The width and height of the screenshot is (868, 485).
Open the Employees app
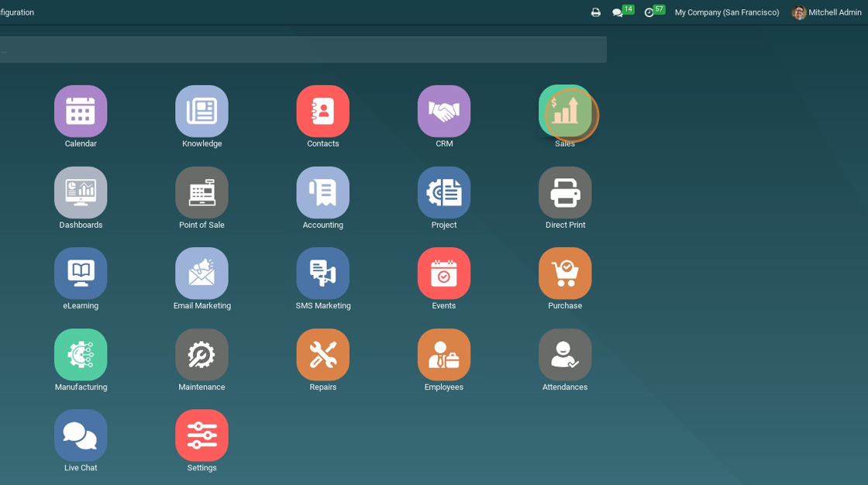click(x=444, y=355)
